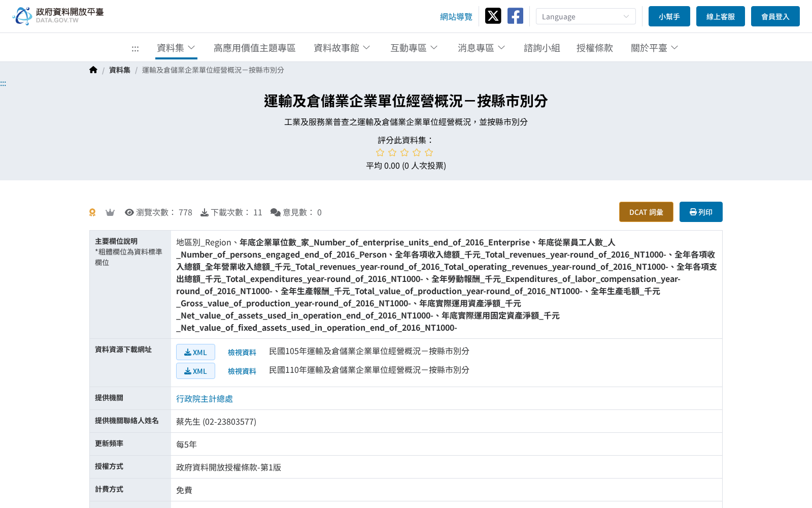Rate the dataset three stars

tap(404, 152)
